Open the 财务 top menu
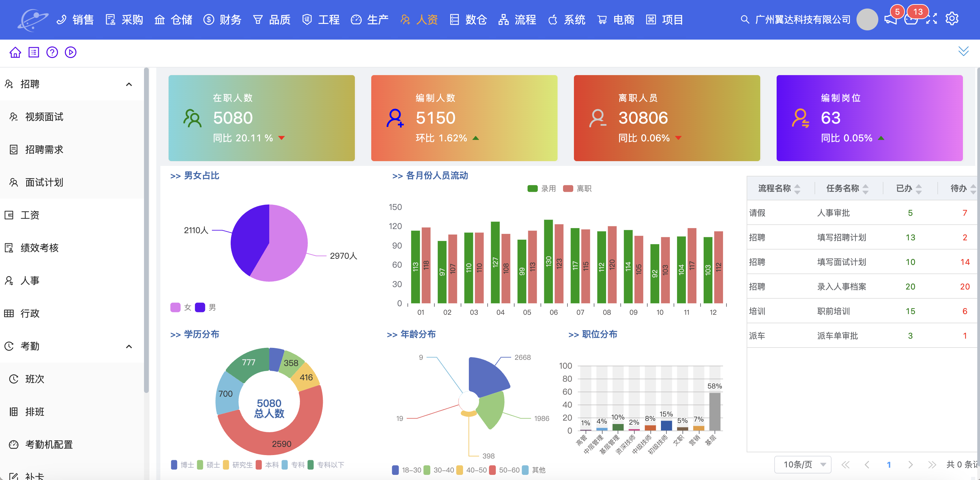The width and height of the screenshot is (980, 480). [222, 19]
